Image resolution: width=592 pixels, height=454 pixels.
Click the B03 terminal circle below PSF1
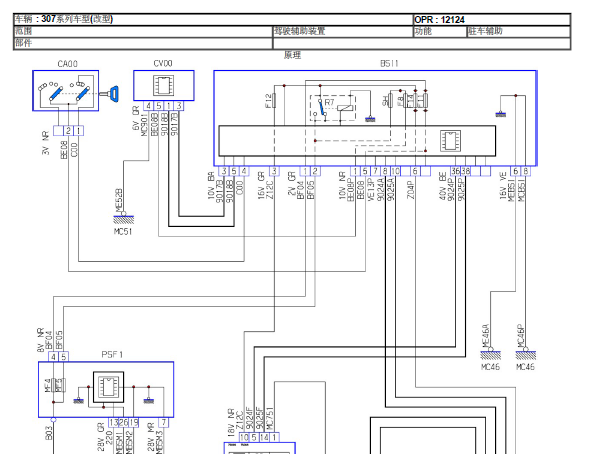[x=53, y=420]
